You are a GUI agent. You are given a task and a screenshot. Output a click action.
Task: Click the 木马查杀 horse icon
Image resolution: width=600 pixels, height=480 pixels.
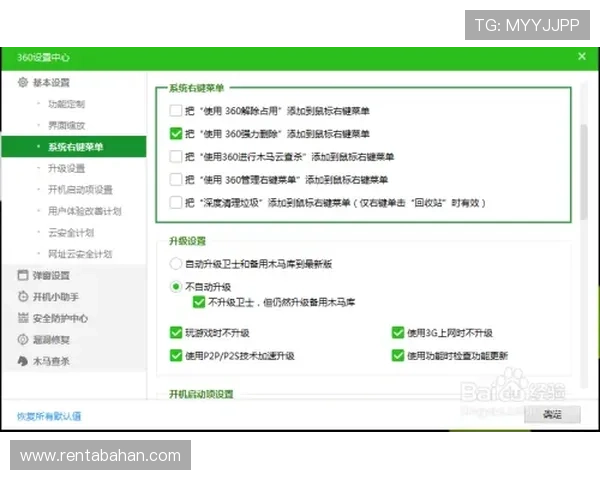(x=23, y=361)
